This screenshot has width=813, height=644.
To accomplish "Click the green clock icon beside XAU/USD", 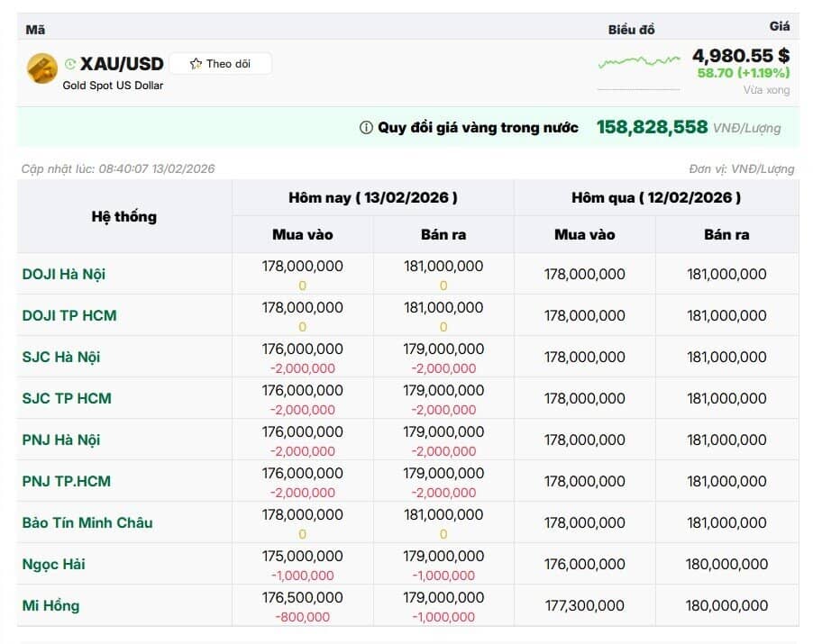I will (70, 64).
